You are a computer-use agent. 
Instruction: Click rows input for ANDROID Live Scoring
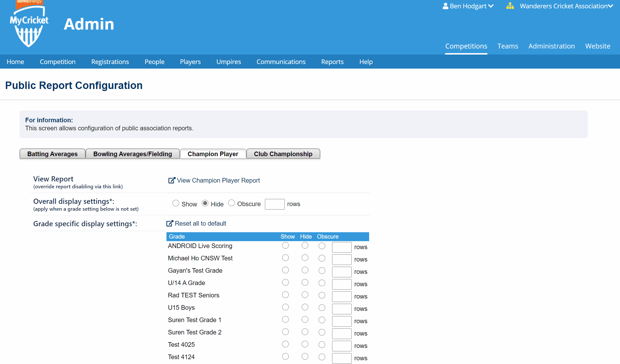pos(342,247)
